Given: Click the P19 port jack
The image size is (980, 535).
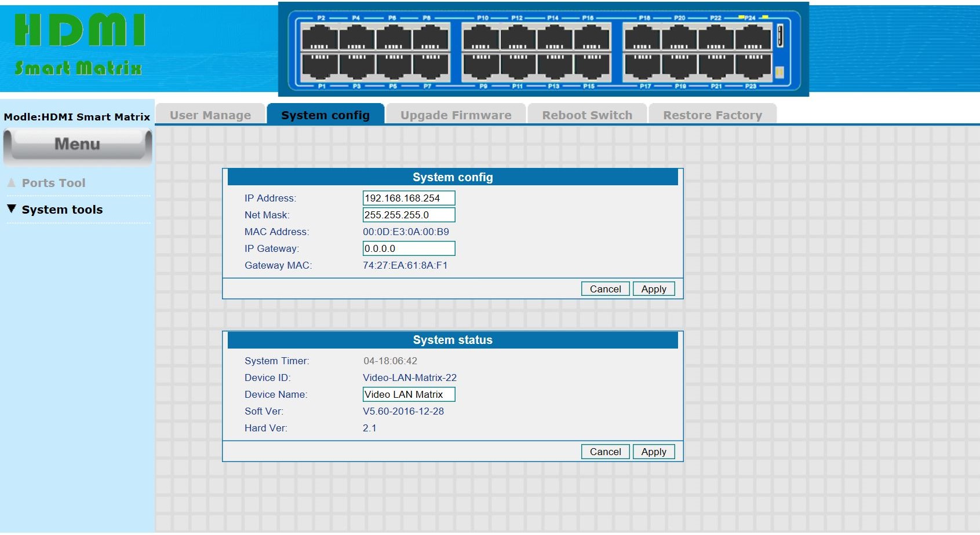Looking at the screenshot, I should [679, 65].
